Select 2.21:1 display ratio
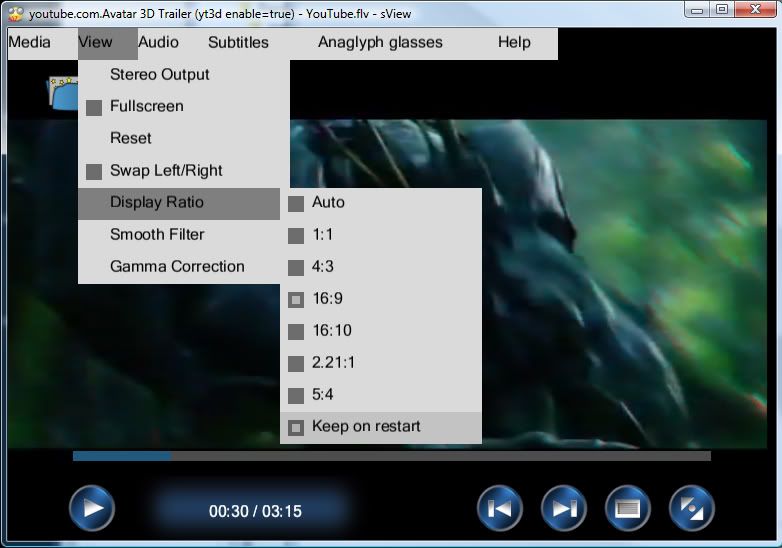The image size is (782, 548). coord(381,363)
